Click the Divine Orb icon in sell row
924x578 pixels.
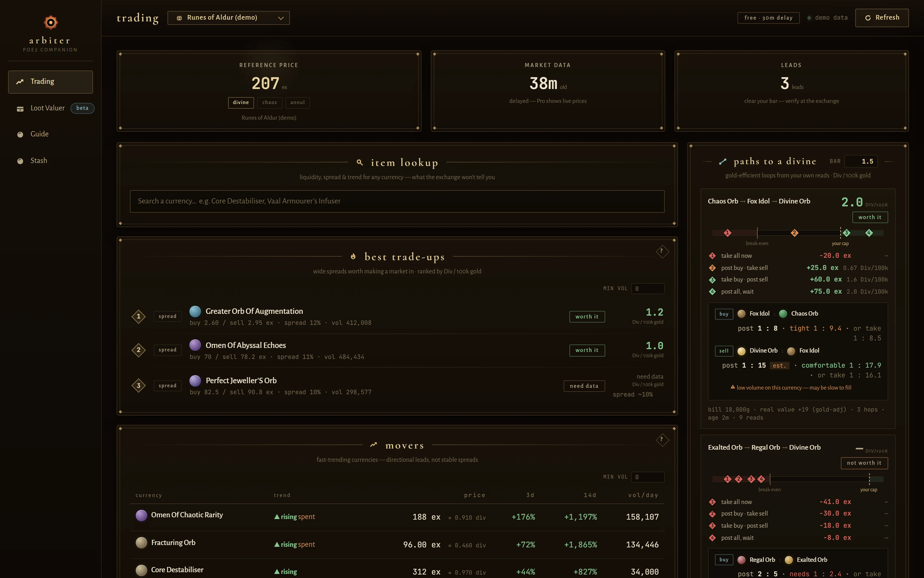[742, 351]
